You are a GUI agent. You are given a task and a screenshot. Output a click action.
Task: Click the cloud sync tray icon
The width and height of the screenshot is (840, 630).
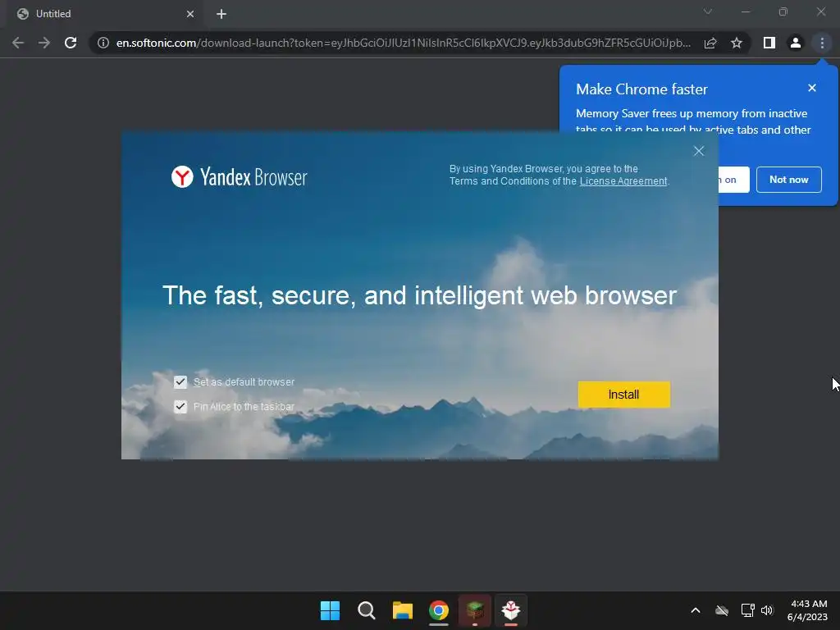722,610
